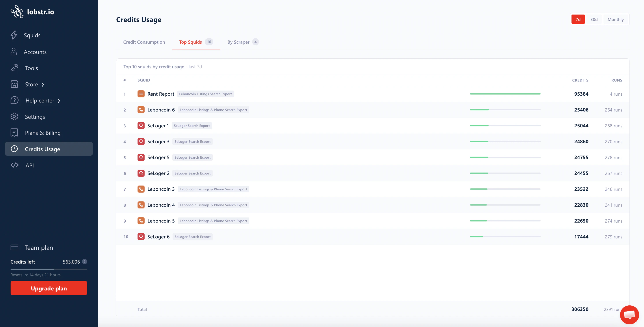644x327 pixels.
Task: Click the Leboncoin 3 phone icon
Action: 141,189
